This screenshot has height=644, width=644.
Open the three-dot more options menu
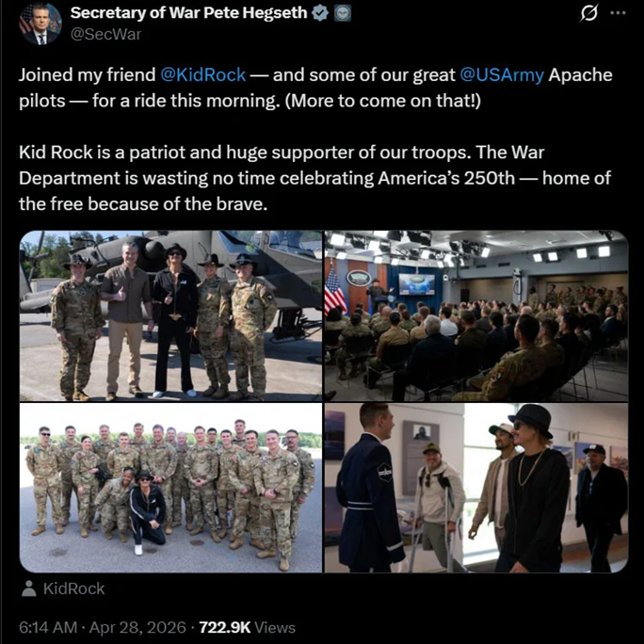pos(618,13)
